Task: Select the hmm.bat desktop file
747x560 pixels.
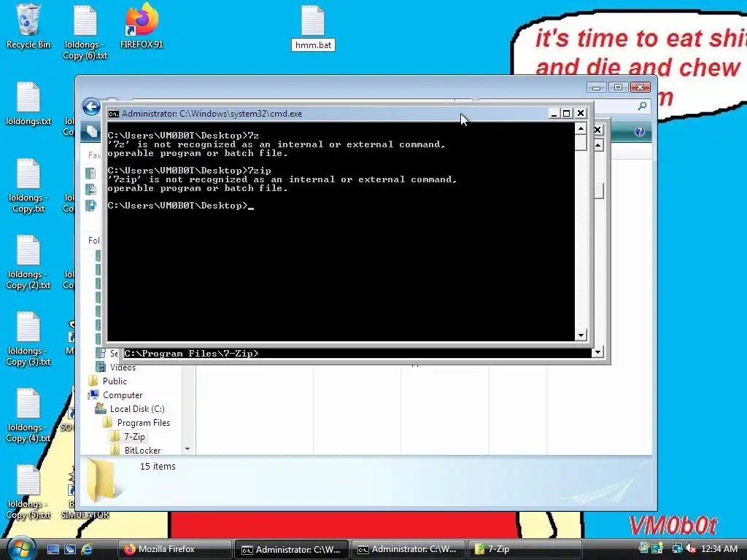Action: 313,28
